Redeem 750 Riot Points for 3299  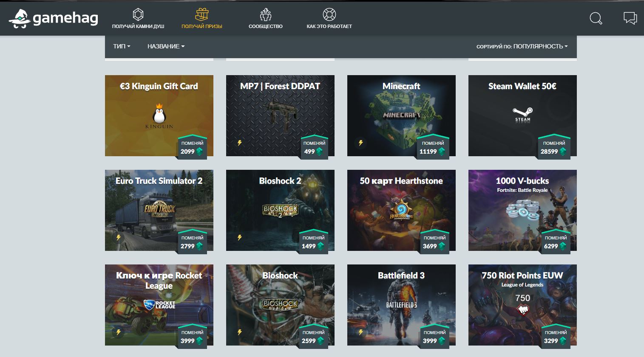point(556,336)
